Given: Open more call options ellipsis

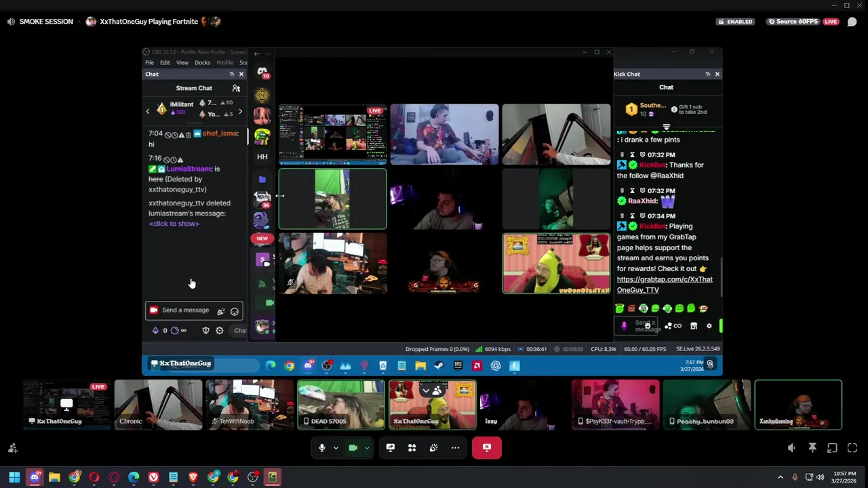Looking at the screenshot, I should tap(455, 447).
